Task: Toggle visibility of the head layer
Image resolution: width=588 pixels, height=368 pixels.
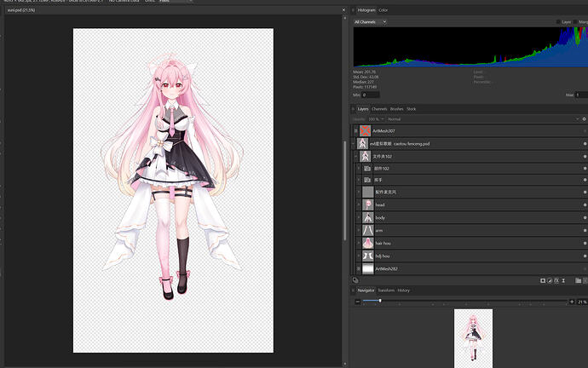Action: [585, 205]
